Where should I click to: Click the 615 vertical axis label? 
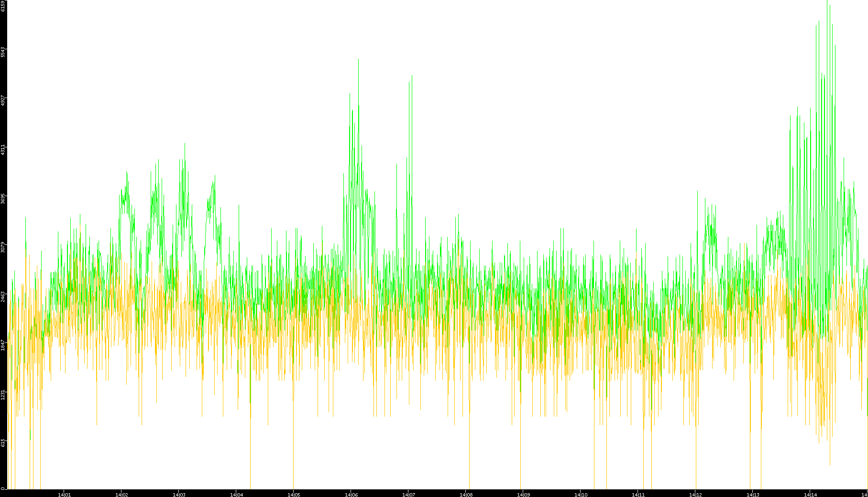(x=3, y=443)
